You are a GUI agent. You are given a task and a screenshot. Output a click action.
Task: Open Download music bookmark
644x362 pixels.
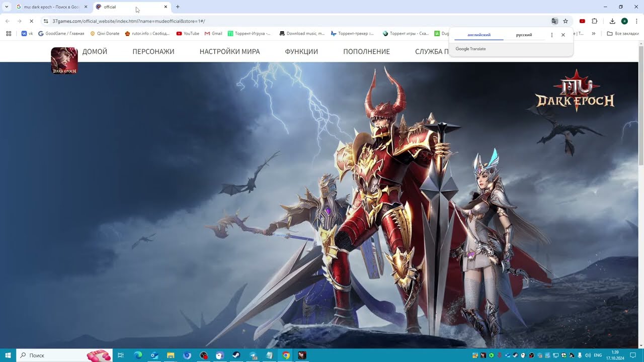click(x=301, y=34)
